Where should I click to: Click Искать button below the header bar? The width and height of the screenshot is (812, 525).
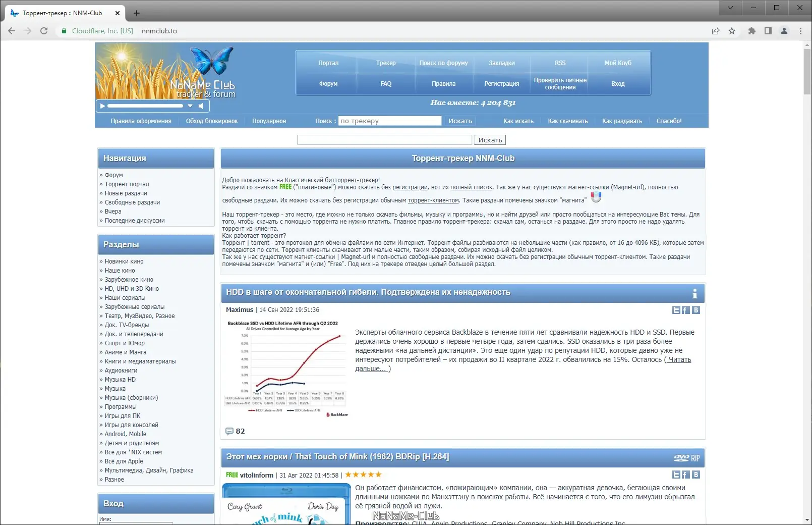490,140
